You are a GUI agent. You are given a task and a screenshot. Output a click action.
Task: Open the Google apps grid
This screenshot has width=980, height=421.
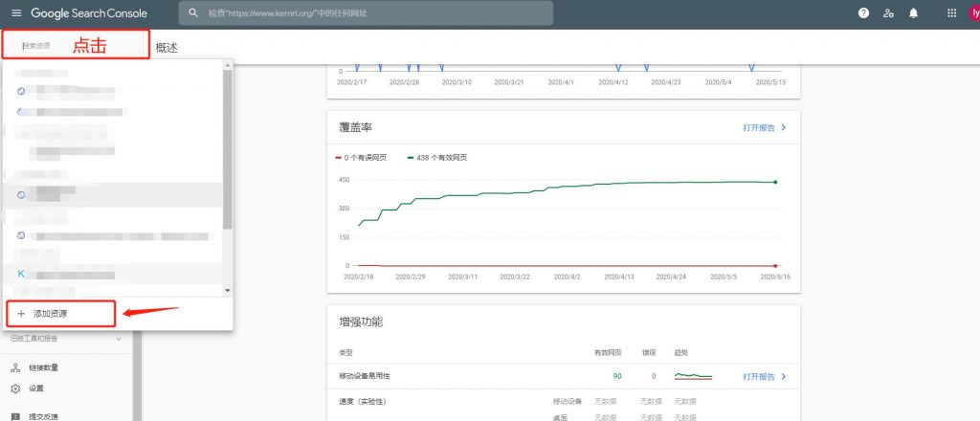tap(952, 13)
